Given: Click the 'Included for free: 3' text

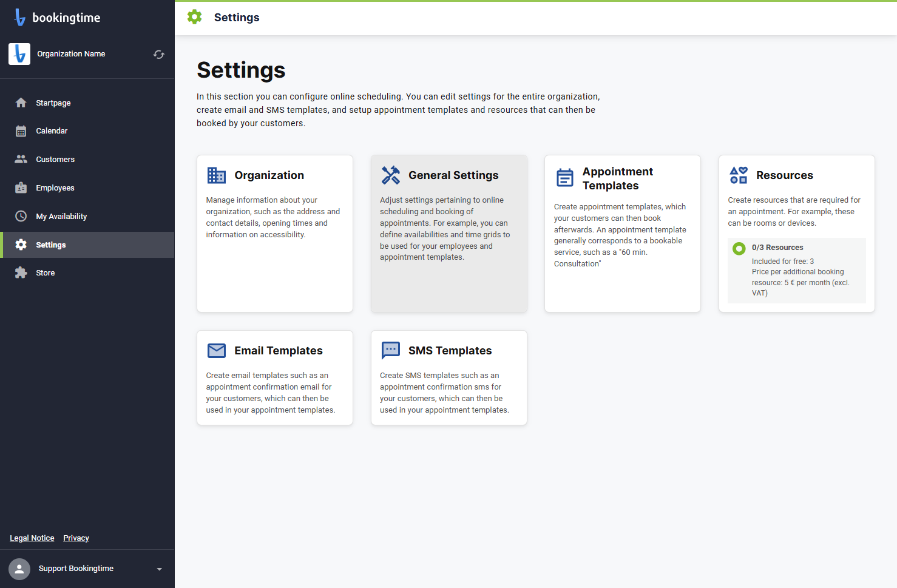Looking at the screenshot, I should click(783, 262).
